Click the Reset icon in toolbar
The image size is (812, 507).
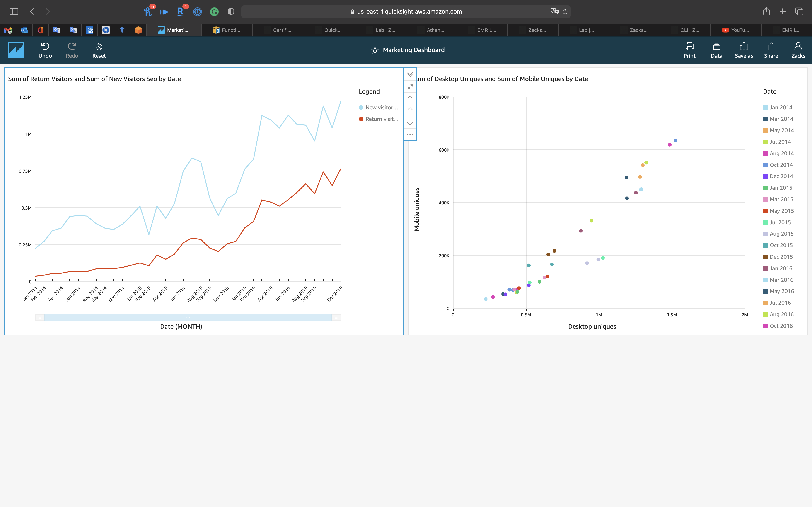[99, 46]
